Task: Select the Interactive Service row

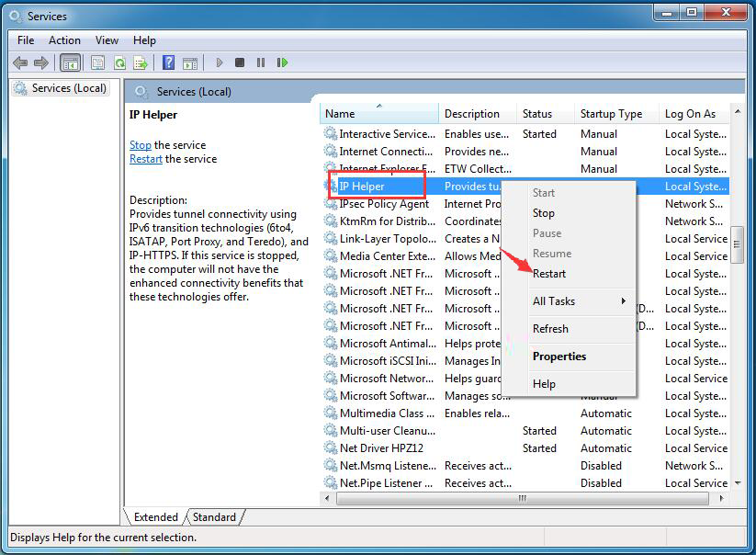Action: pos(525,133)
